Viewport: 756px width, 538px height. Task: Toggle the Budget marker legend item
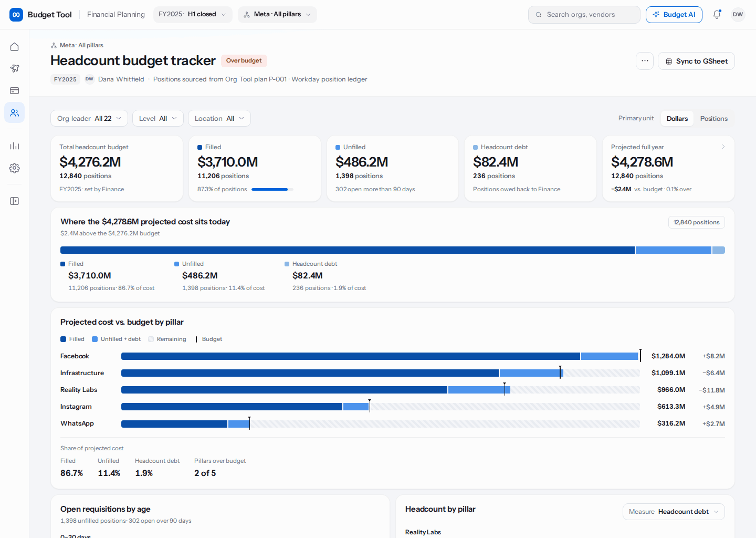[x=209, y=339]
